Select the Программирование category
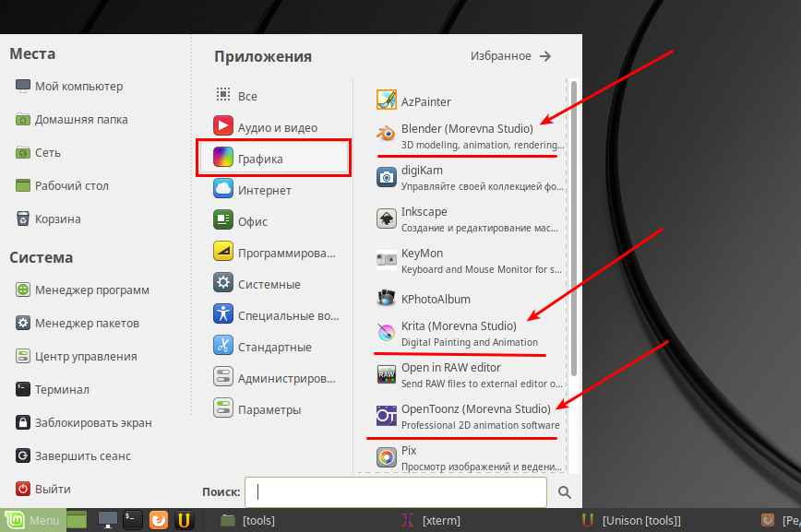Screen dimensions: 801x532 (273, 253)
